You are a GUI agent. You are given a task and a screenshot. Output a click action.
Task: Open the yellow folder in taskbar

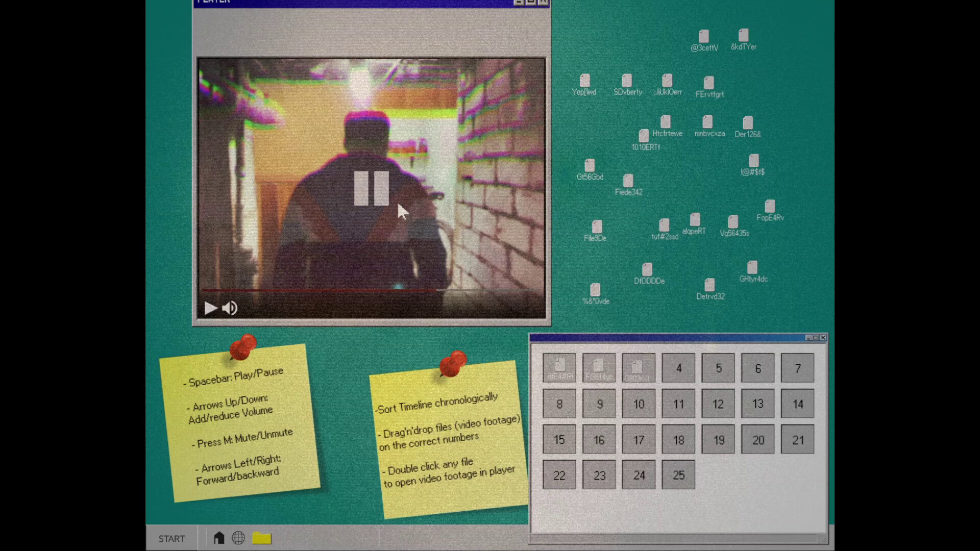click(261, 538)
